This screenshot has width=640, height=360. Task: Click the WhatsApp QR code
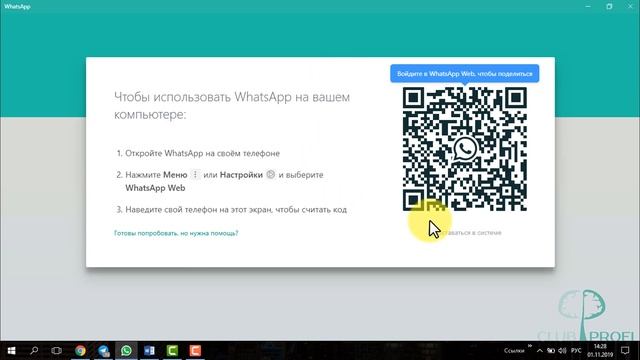(464, 149)
